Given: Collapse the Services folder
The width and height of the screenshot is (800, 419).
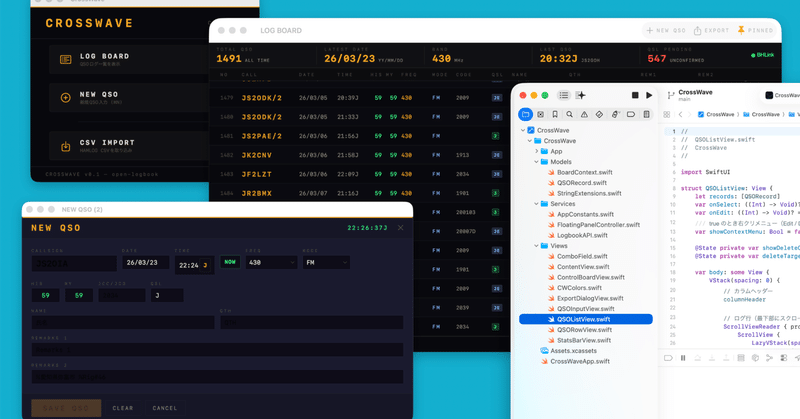Looking at the screenshot, I should click(537, 204).
